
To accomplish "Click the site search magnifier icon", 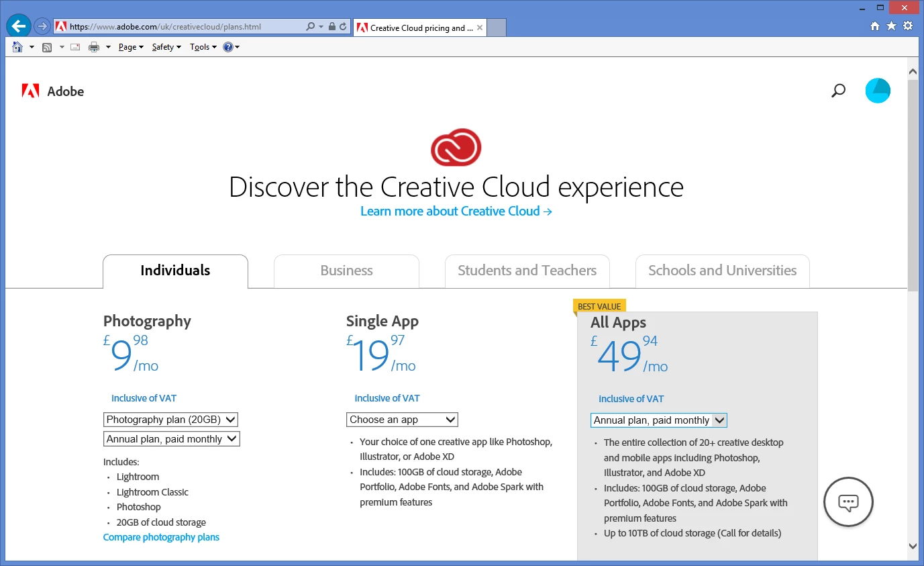I will 838,91.
